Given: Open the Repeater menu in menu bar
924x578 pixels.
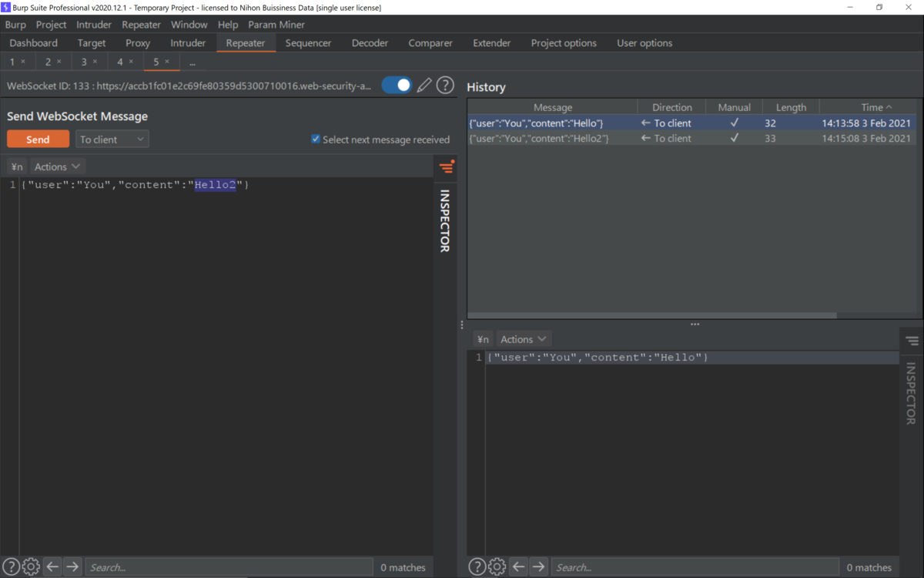Looking at the screenshot, I should [142, 25].
